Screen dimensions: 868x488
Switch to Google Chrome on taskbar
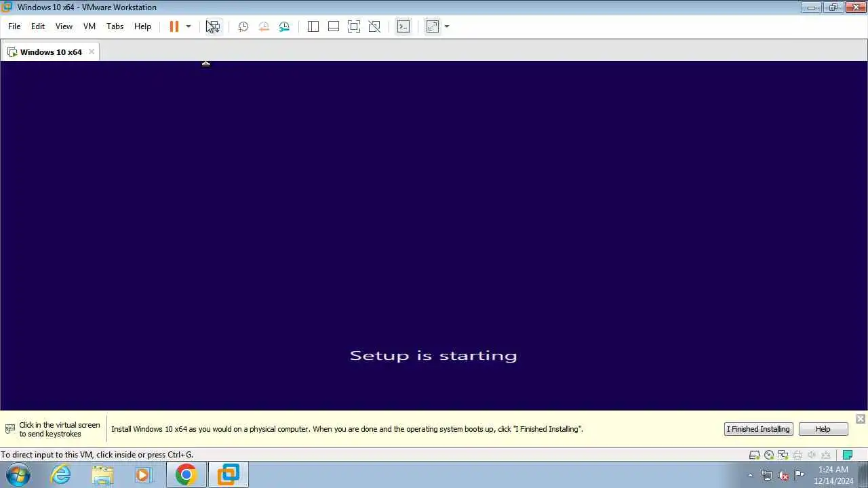pyautogui.click(x=186, y=474)
